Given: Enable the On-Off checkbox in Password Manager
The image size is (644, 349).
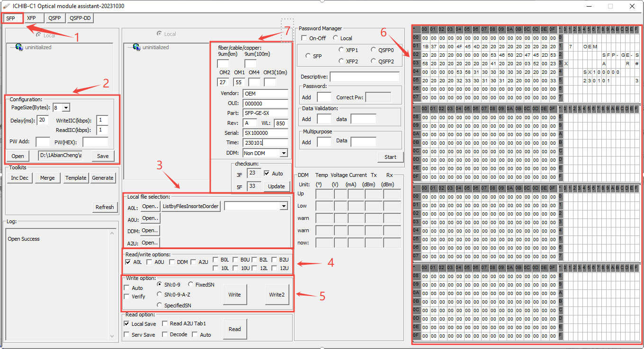Looking at the screenshot, I should pyautogui.click(x=303, y=38).
